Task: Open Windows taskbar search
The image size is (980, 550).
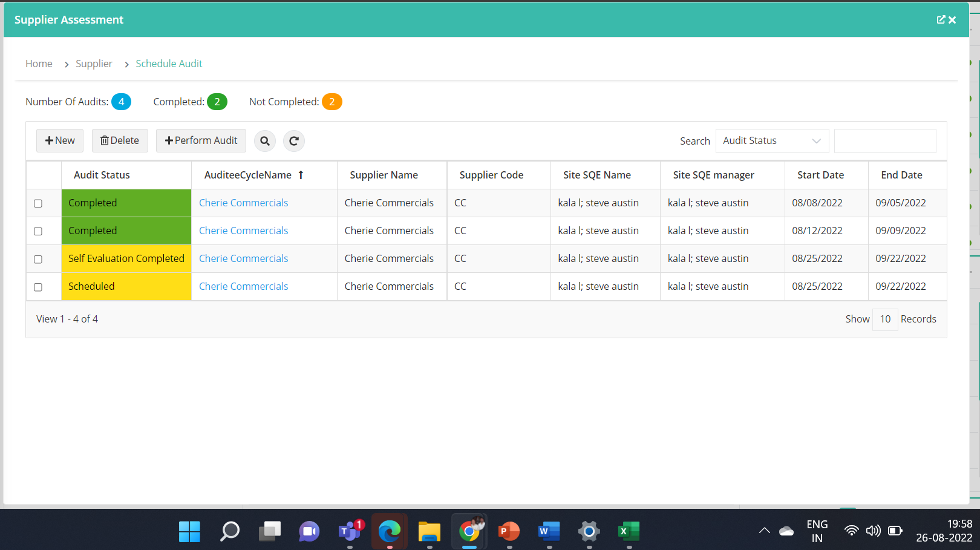Action: (229, 532)
